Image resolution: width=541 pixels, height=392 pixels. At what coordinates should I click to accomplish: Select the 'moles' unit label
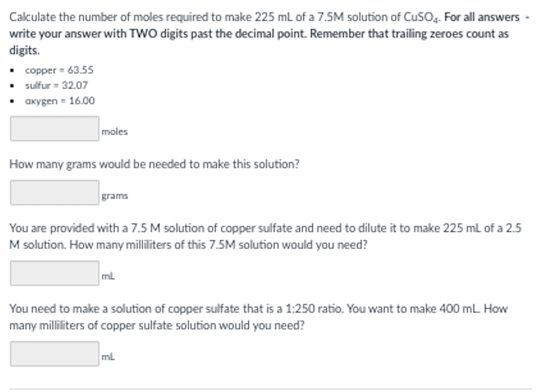point(112,132)
